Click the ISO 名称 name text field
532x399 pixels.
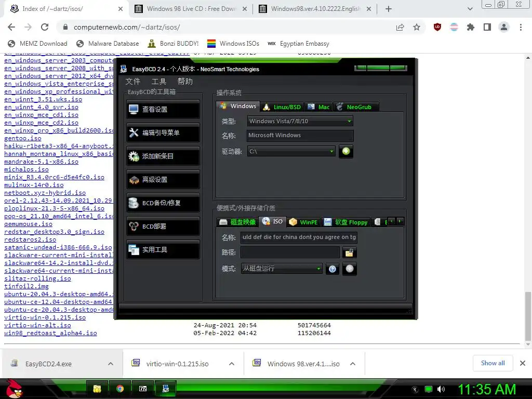point(299,237)
